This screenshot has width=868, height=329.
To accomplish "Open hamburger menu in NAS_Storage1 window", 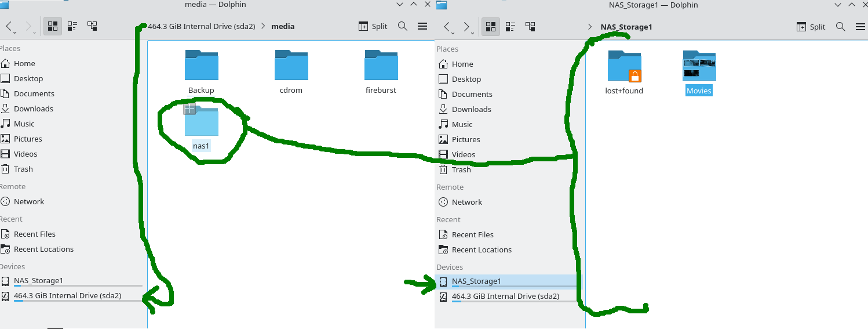I will tap(860, 27).
